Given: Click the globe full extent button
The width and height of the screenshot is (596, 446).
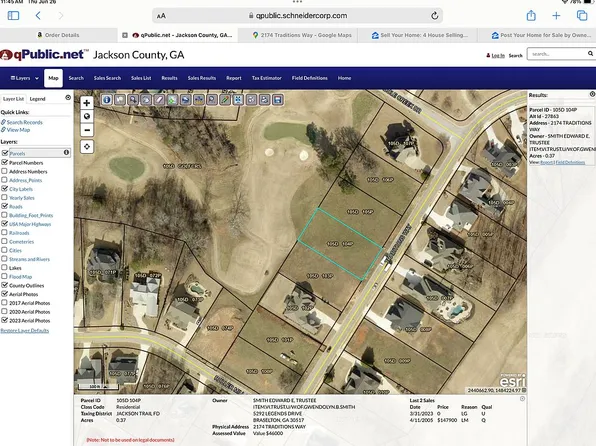Looking at the screenshot, I should point(87,117).
